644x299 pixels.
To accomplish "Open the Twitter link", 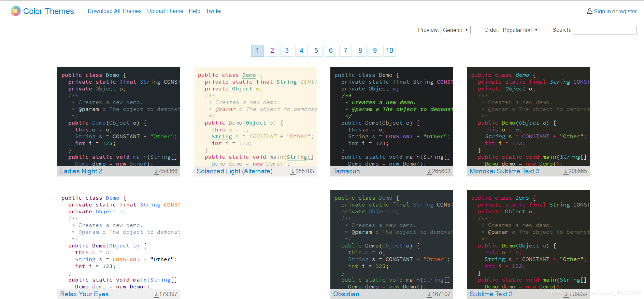I will (214, 11).
